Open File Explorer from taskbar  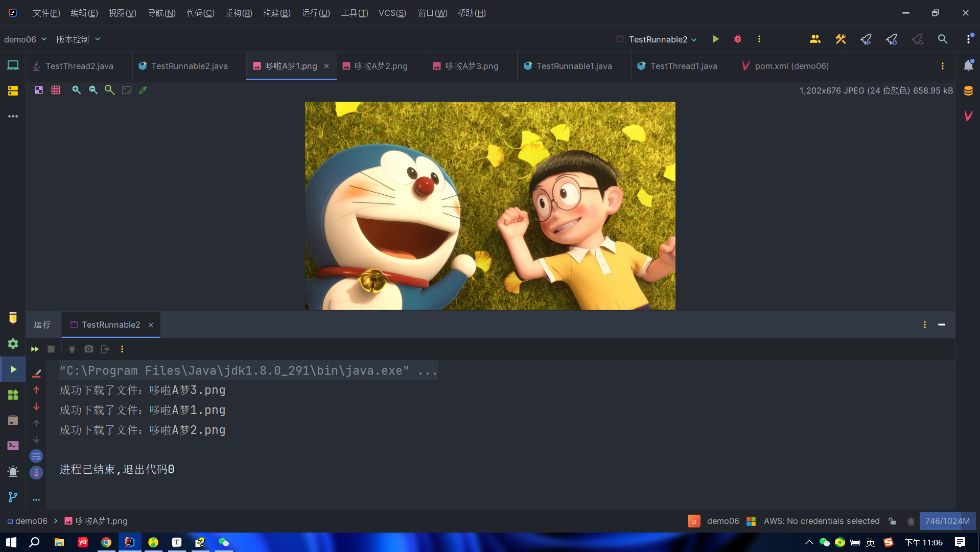(x=59, y=542)
